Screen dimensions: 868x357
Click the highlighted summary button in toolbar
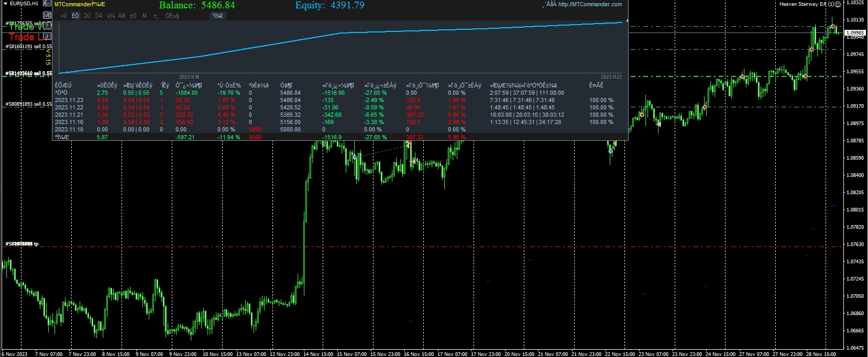tap(217, 16)
